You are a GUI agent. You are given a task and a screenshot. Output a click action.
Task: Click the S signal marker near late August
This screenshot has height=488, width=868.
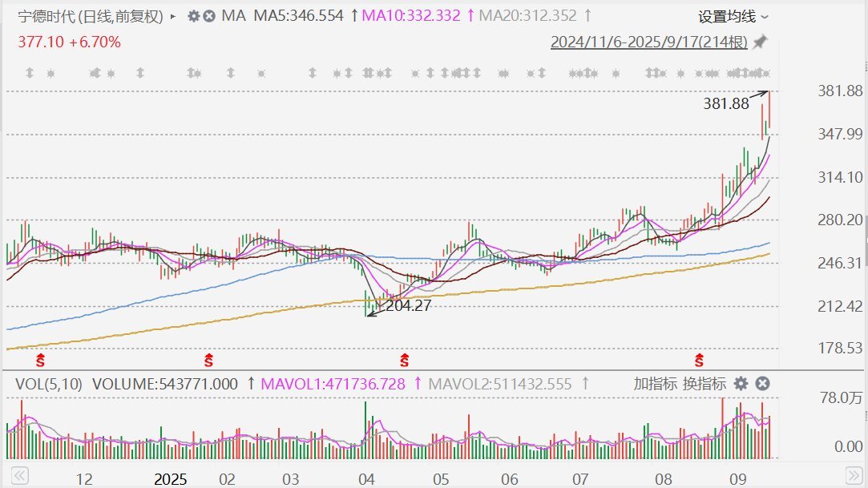699,359
